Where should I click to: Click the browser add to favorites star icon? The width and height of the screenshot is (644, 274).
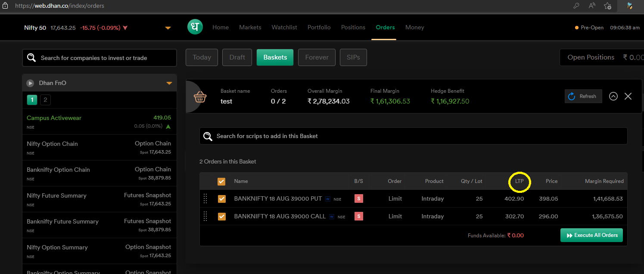[x=607, y=6]
